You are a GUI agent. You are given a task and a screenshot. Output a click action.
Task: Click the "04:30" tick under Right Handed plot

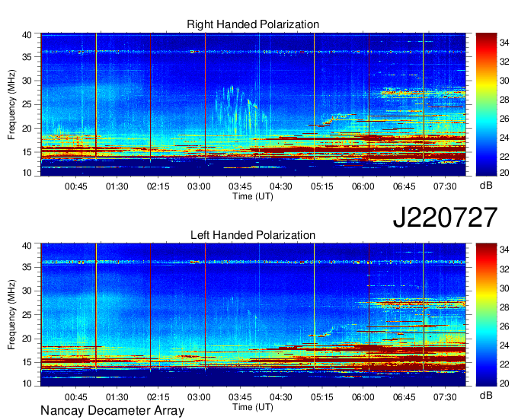click(x=281, y=186)
